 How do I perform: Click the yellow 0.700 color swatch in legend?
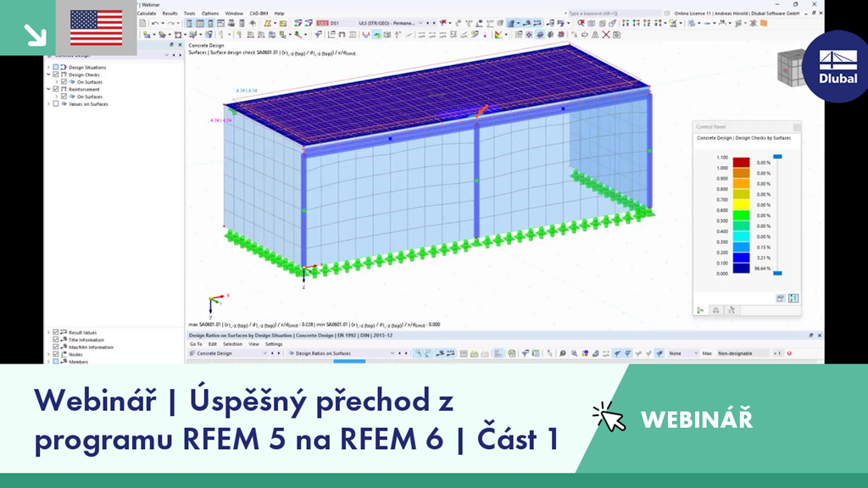[x=741, y=204]
